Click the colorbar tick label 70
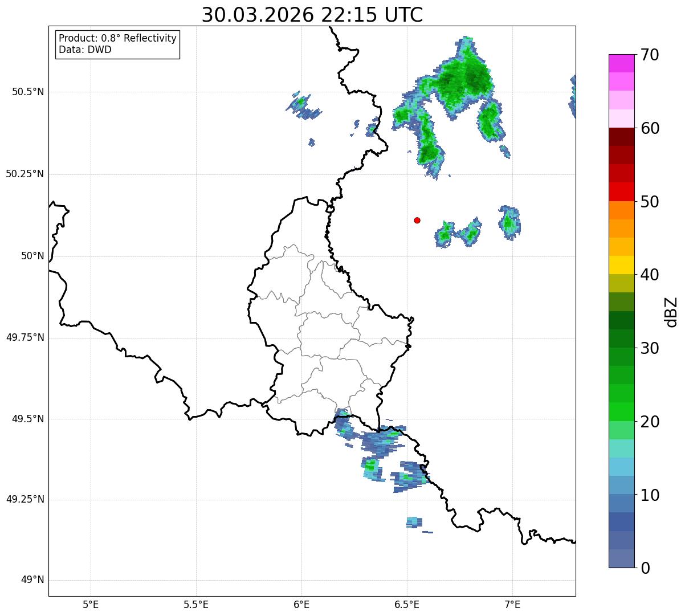This screenshot has height=616, width=685. point(650,55)
